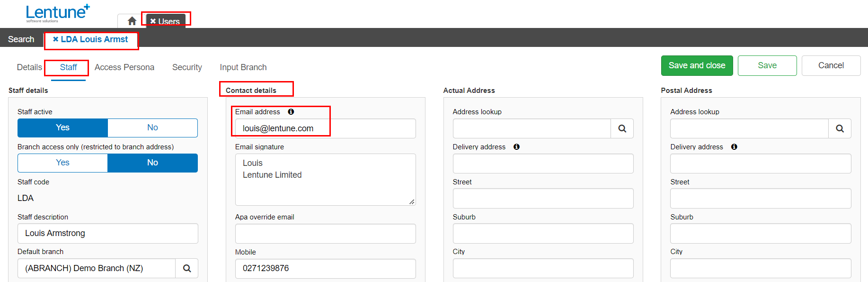Image resolution: width=868 pixels, height=282 pixels.
Task: Search Default branch using magnifier icon
Action: [187, 268]
